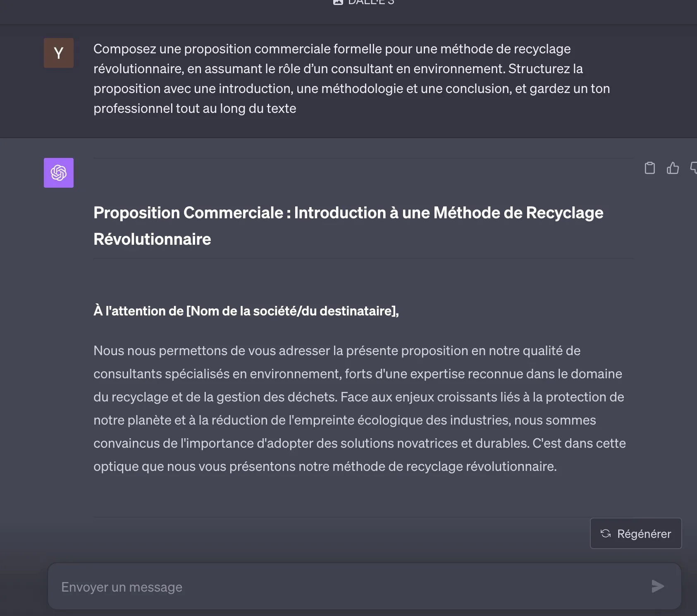This screenshot has width=697, height=616.
Task: Click the send message arrow icon
Action: click(x=657, y=586)
